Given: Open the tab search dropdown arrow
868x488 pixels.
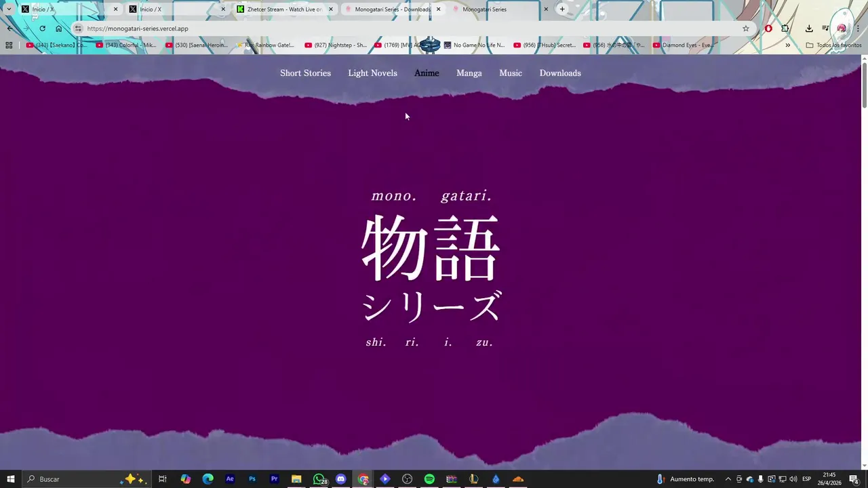Looking at the screenshot, I should tap(9, 9).
